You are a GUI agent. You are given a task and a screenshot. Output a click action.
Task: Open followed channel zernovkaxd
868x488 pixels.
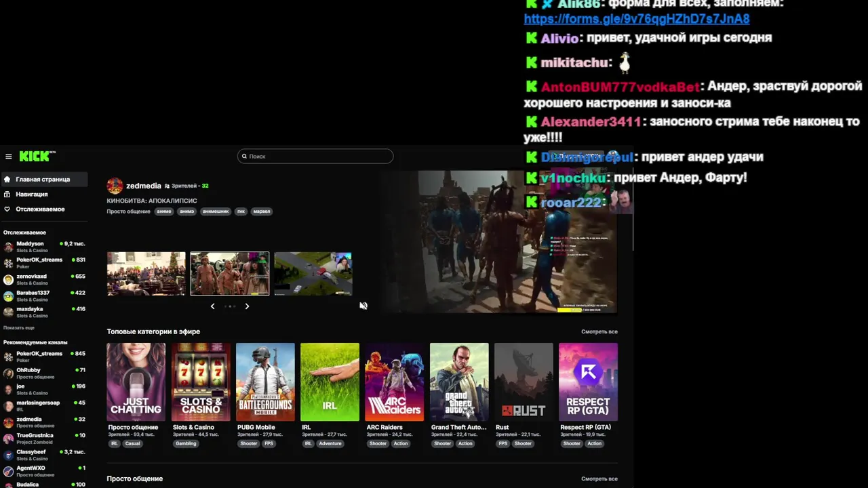44,279
